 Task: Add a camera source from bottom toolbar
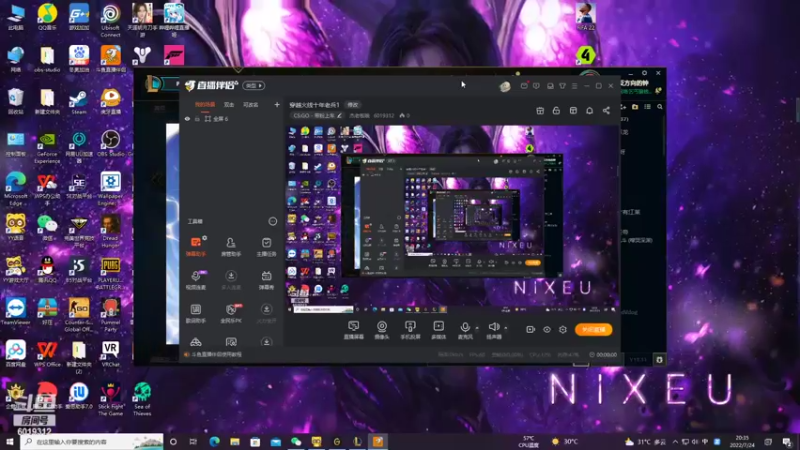coord(382,330)
